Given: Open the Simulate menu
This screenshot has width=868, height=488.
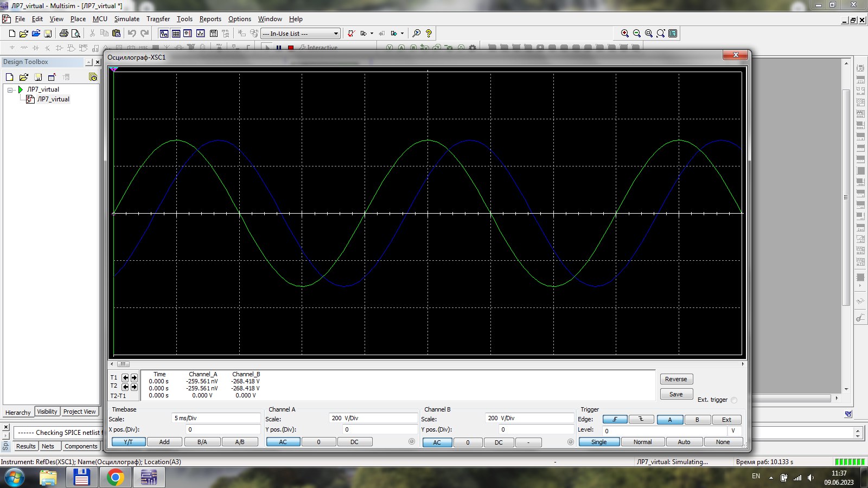Looking at the screenshot, I should click(x=126, y=19).
